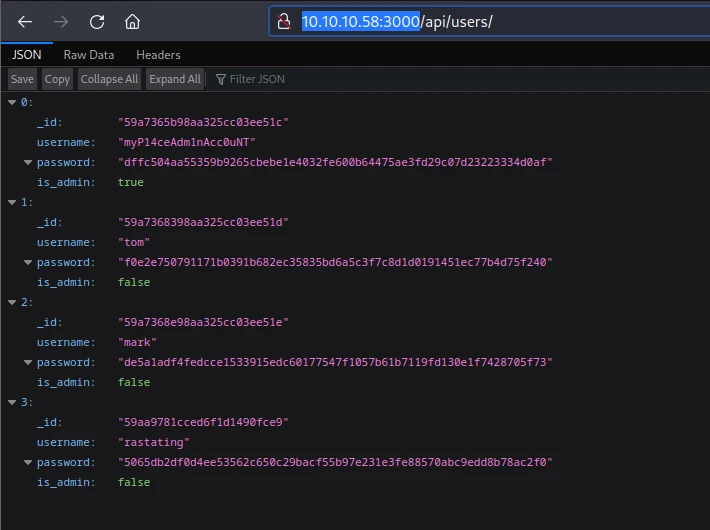This screenshot has height=530, width=710.
Task: Collapse JSON array item 1
Action: (x=12, y=202)
